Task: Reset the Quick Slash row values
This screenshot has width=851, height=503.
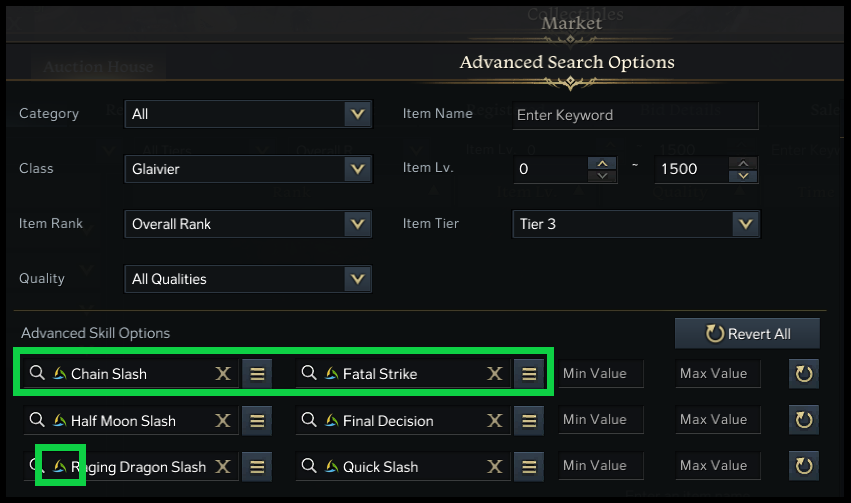Action: click(x=804, y=466)
